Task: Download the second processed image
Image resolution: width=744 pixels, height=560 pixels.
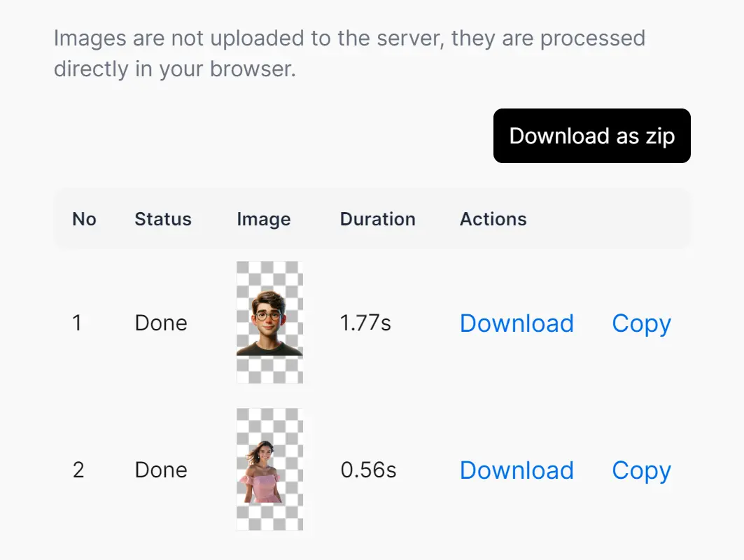Action: tap(517, 470)
